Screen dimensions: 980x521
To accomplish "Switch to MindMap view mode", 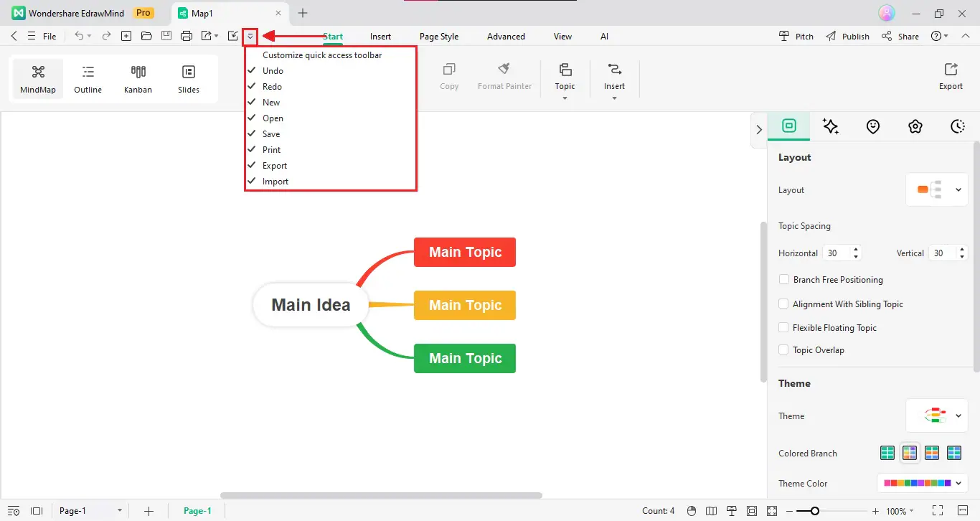I will coord(38,79).
